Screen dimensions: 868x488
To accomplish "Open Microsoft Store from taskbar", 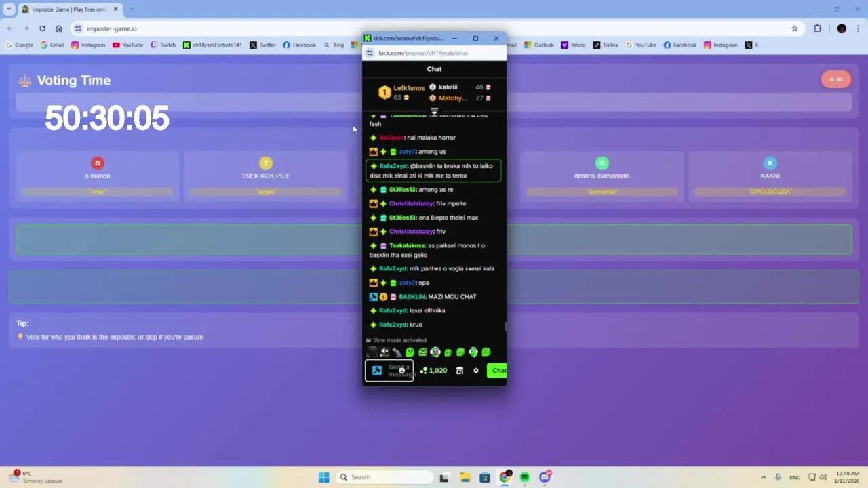I will click(x=484, y=477).
